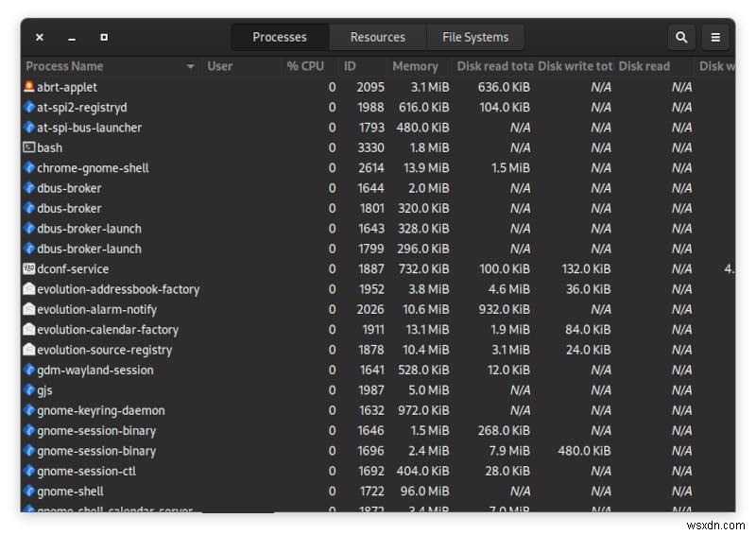756x535 pixels.
Task: Click the dconf-service process icon
Action: 29,268
